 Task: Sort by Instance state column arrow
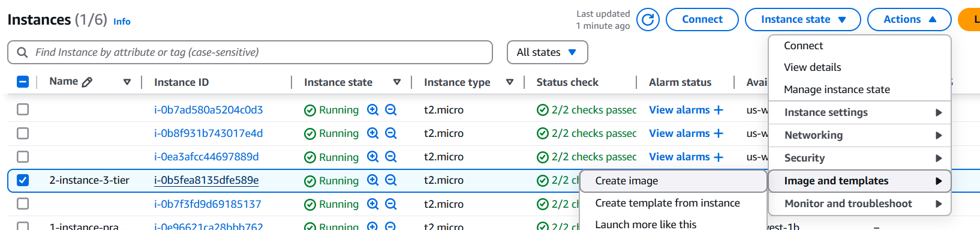click(397, 82)
